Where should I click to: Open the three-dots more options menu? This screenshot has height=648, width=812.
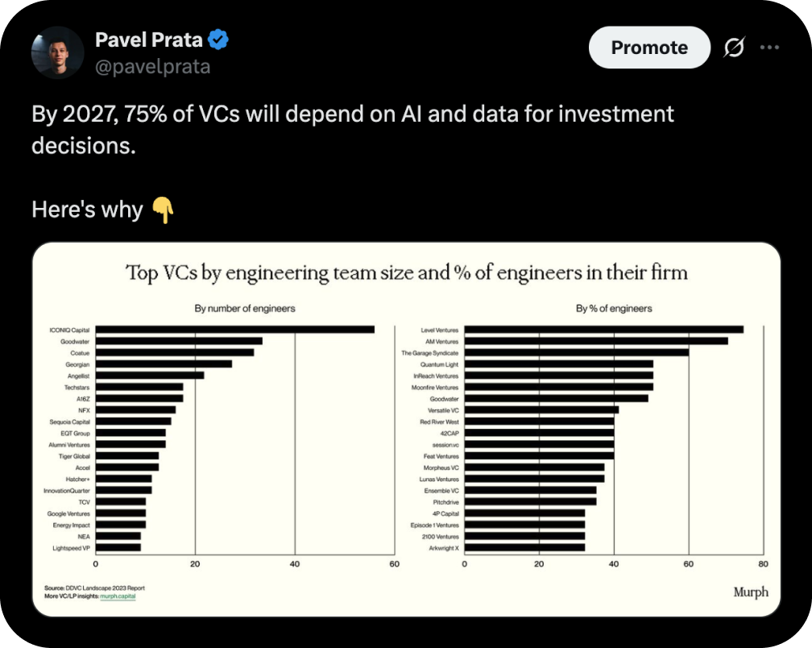coord(769,47)
